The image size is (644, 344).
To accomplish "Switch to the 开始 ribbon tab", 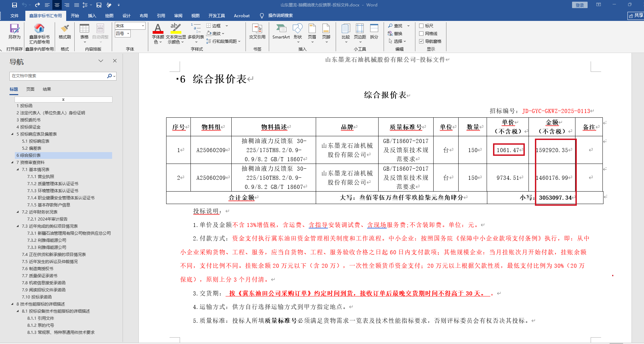I will coord(75,16).
